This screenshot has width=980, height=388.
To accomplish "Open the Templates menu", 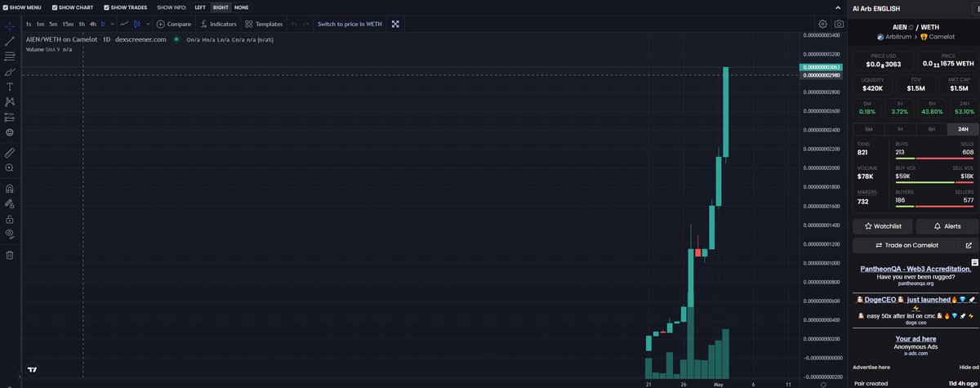I will click(x=265, y=25).
